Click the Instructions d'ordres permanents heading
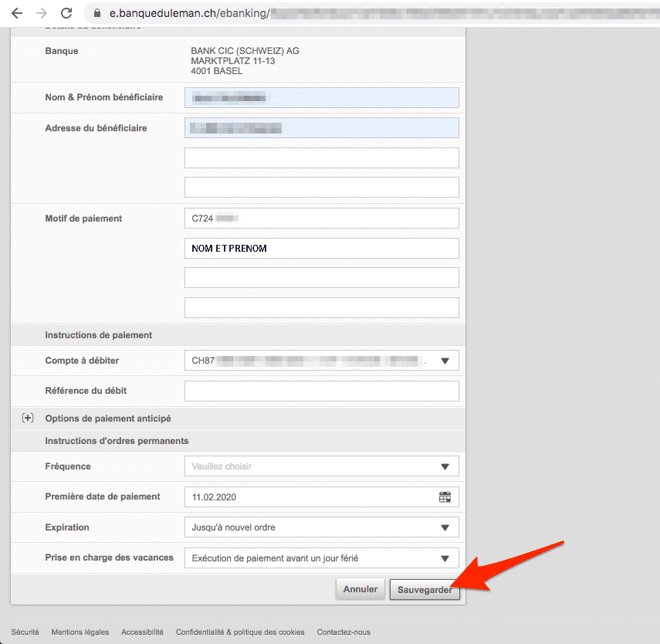 117,441
